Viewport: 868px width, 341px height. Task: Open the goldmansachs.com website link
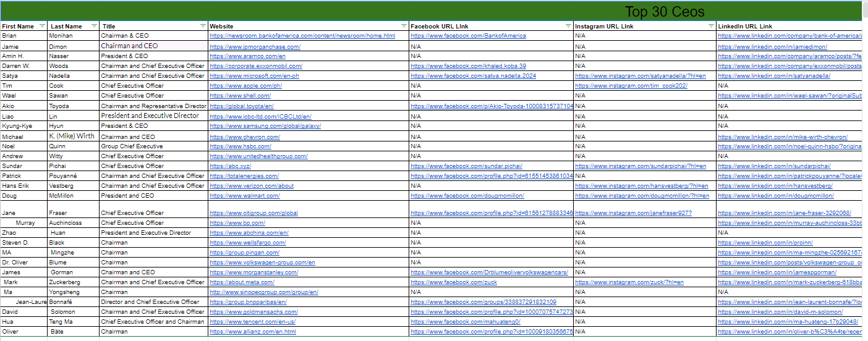pyautogui.click(x=255, y=312)
